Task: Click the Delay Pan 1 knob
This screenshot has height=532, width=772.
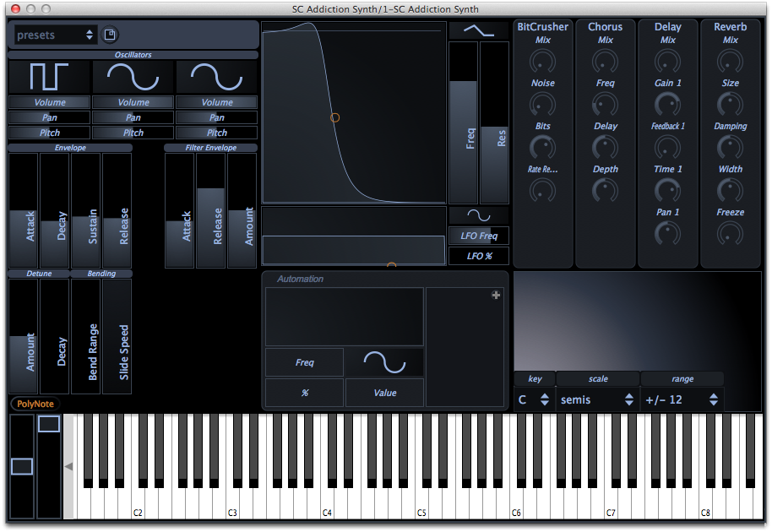Action: tap(667, 233)
